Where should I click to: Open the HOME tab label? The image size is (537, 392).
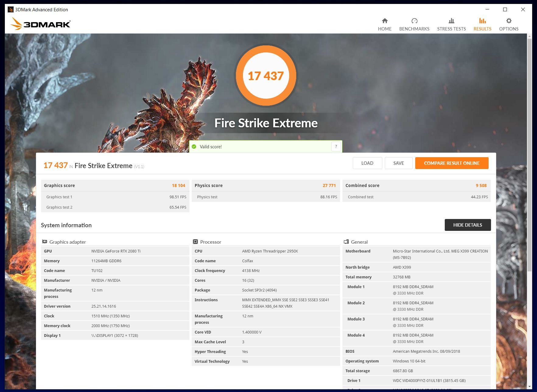[385, 29]
